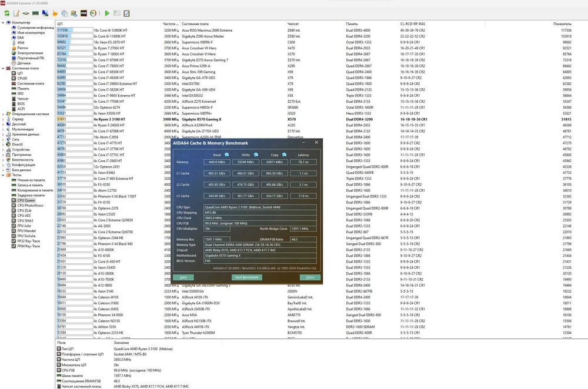Collapse the Компьютер tree node
This screenshot has height=389, width=588.
[3, 22]
